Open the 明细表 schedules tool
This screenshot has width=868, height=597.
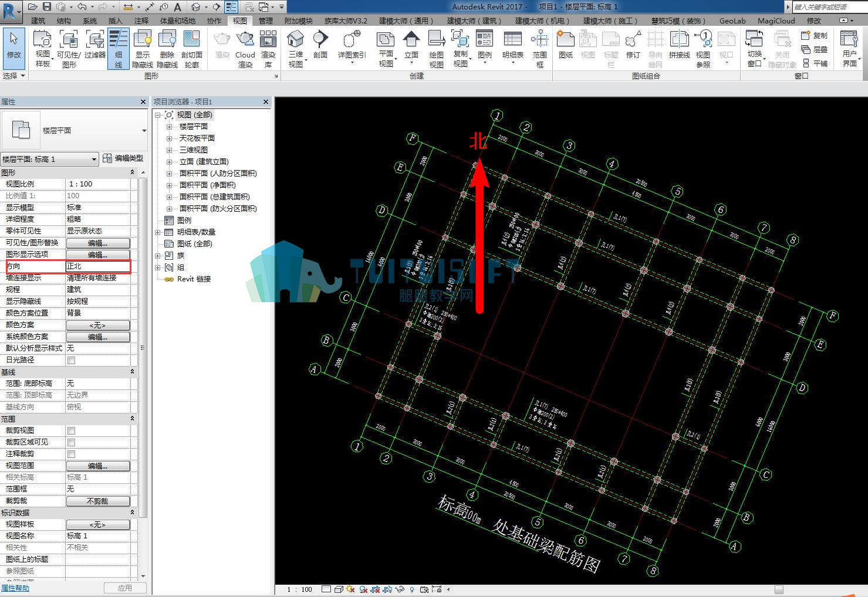(512, 46)
